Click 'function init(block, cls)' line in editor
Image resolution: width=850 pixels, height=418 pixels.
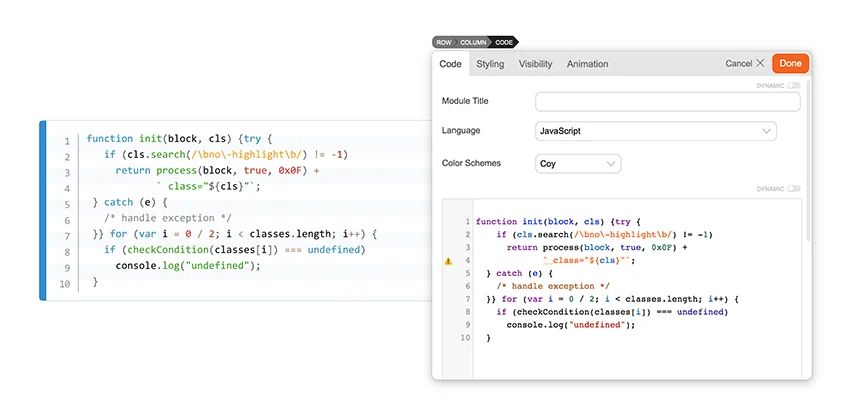click(x=558, y=222)
